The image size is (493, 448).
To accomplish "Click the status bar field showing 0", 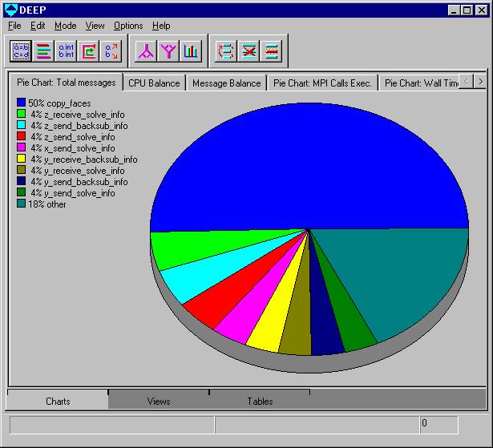I will coord(439,425).
